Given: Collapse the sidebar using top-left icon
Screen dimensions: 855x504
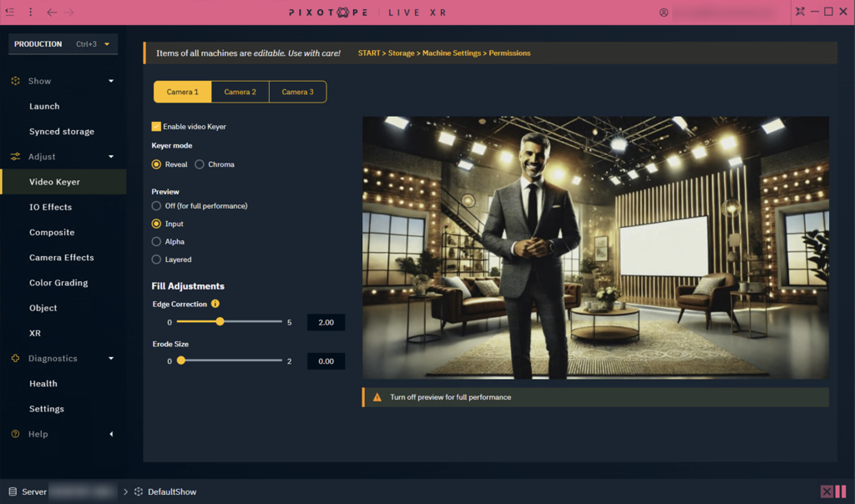Looking at the screenshot, I should point(10,12).
